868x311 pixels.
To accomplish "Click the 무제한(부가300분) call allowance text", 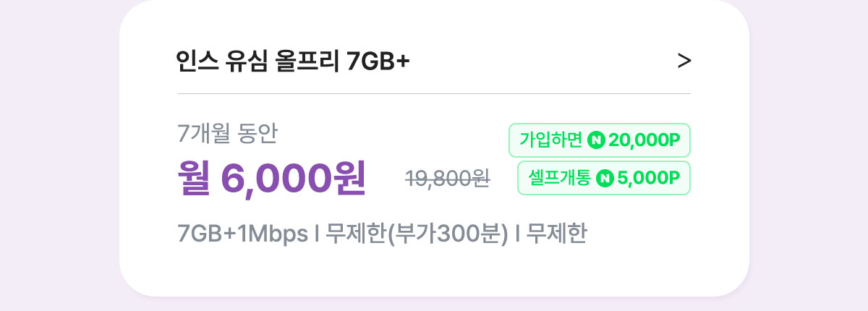I will (417, 234).
